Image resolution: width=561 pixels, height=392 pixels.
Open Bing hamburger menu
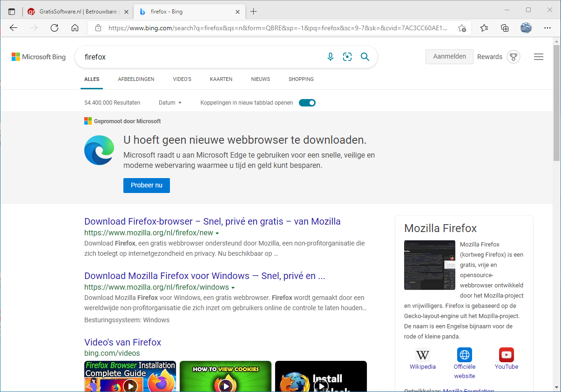[539, 57]
